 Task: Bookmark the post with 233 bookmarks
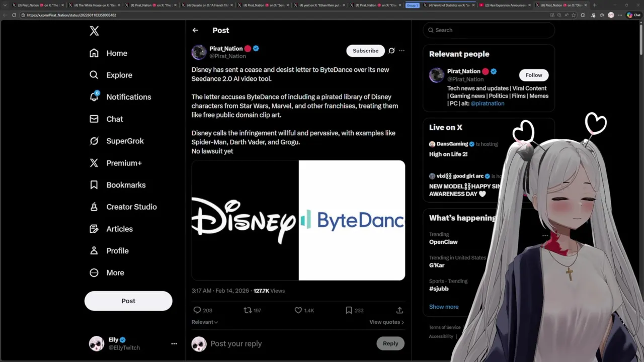click(349, 310)
